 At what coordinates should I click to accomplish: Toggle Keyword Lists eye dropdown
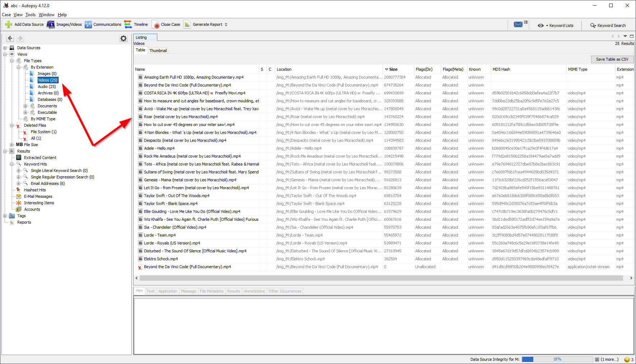(x=543, y=25)
